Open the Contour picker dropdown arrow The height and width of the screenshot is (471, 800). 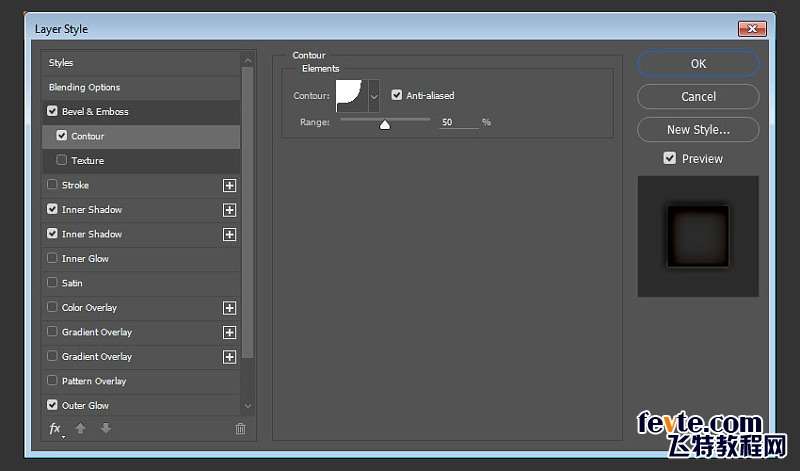tap(374, 95)
